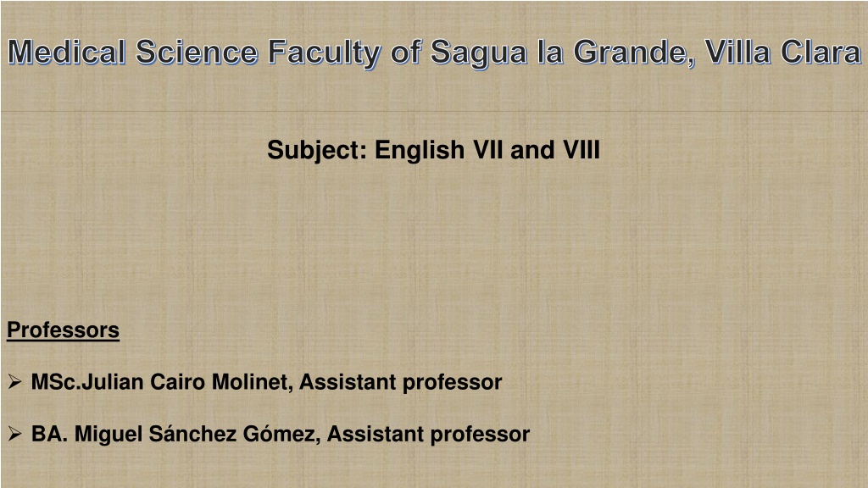Image resolution: width=868 pixels, height=488 pixels.
Task: Click Assistant professor after Miguel Sánchez Gómez
Action: tap(428, 435)
